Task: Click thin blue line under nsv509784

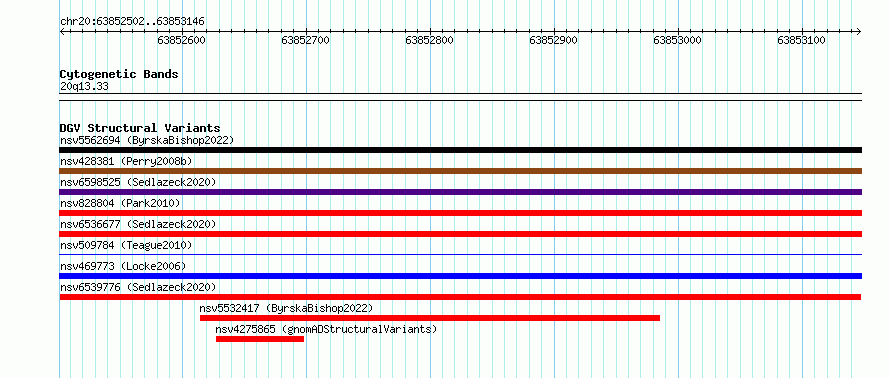Action: pyautogui.click(x=460, y=254)
